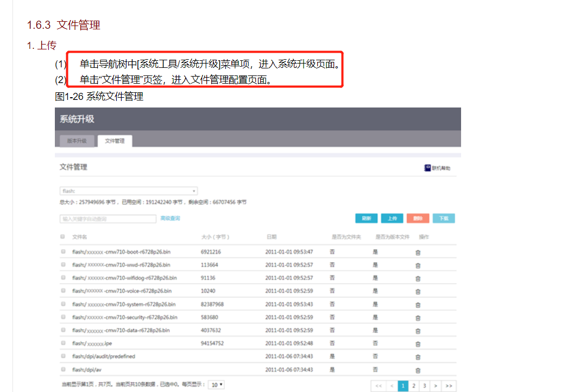Click the size value 94154752

click(x=212, y=343)
